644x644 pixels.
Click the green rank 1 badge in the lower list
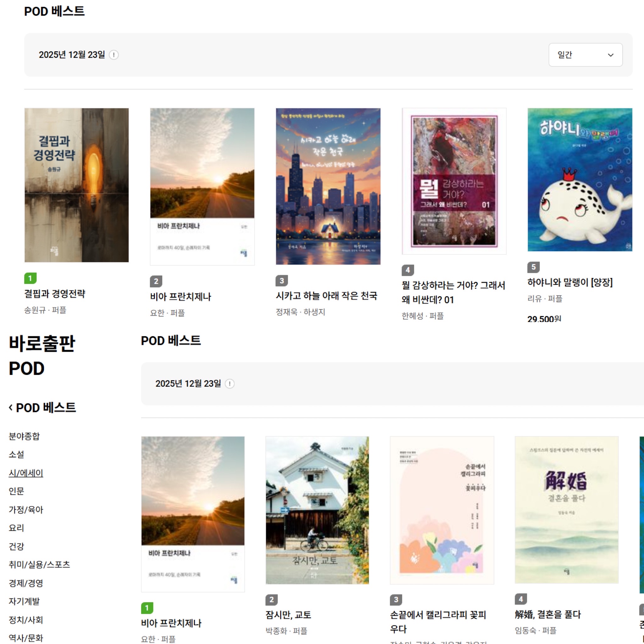coord(147,608)
